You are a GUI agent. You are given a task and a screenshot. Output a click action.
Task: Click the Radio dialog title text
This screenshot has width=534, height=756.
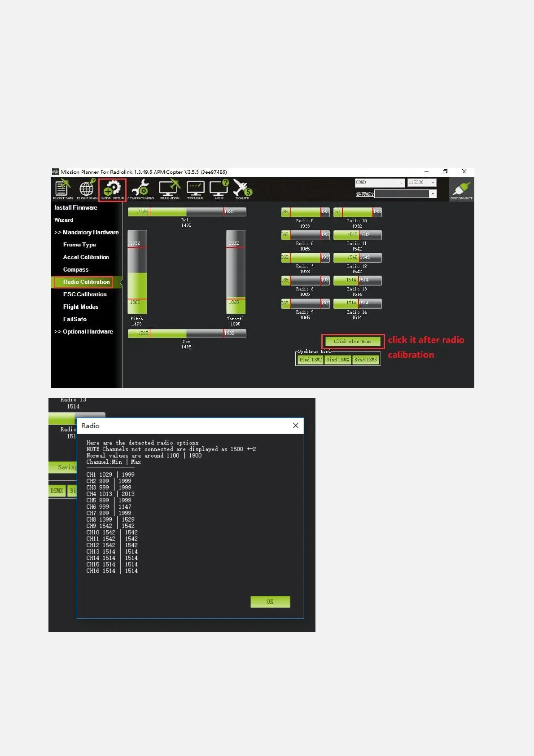coord(90,426)
